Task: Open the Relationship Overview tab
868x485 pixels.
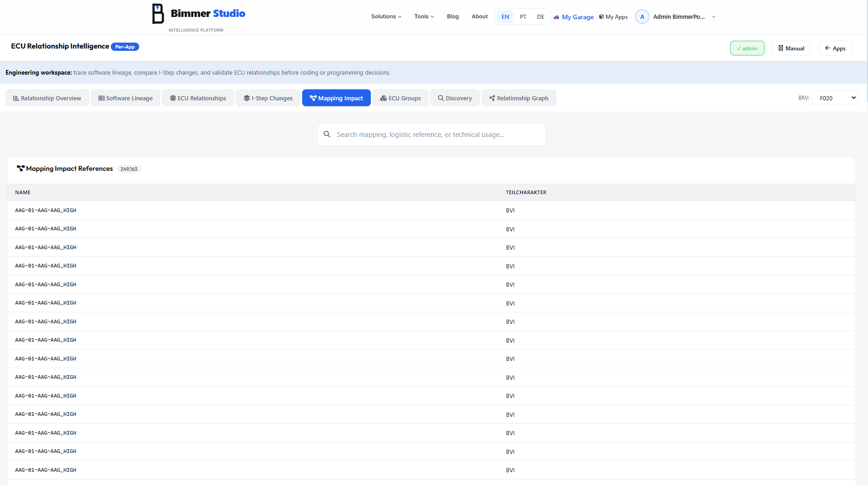Action: pos(47,98)
